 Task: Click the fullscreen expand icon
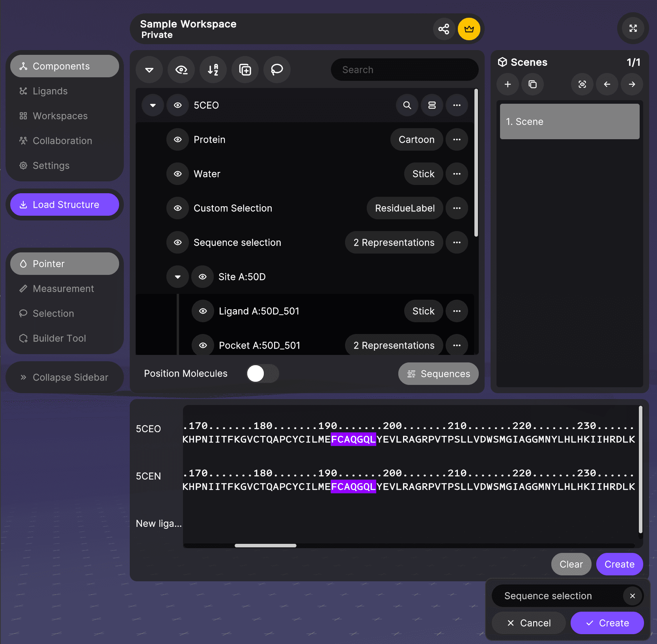pyautogui.click(x=633, y=28)
